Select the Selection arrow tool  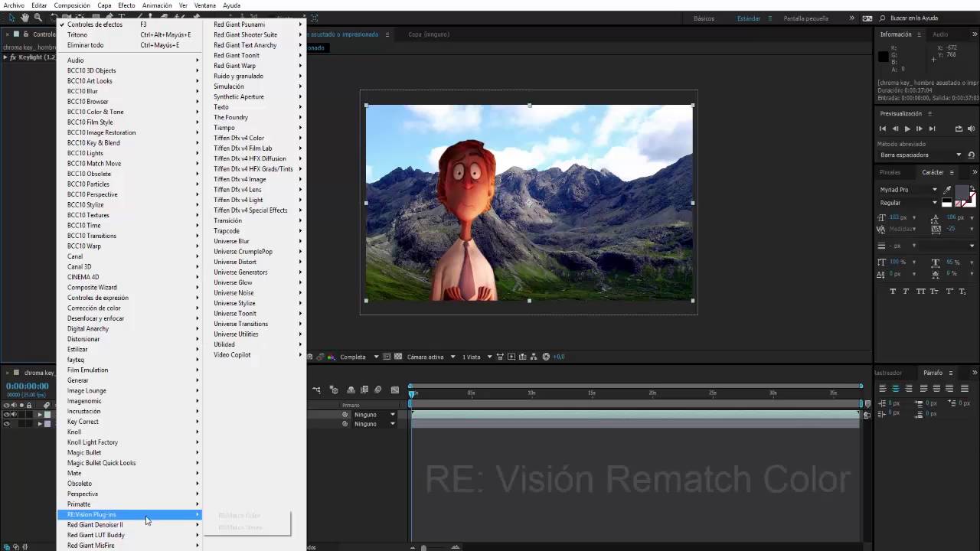[11, 18]
